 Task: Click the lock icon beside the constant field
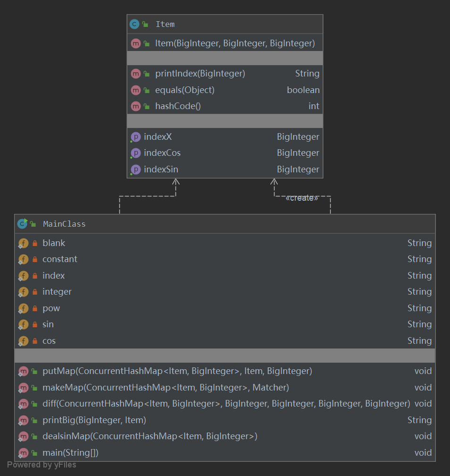click(x=35, y=259)
